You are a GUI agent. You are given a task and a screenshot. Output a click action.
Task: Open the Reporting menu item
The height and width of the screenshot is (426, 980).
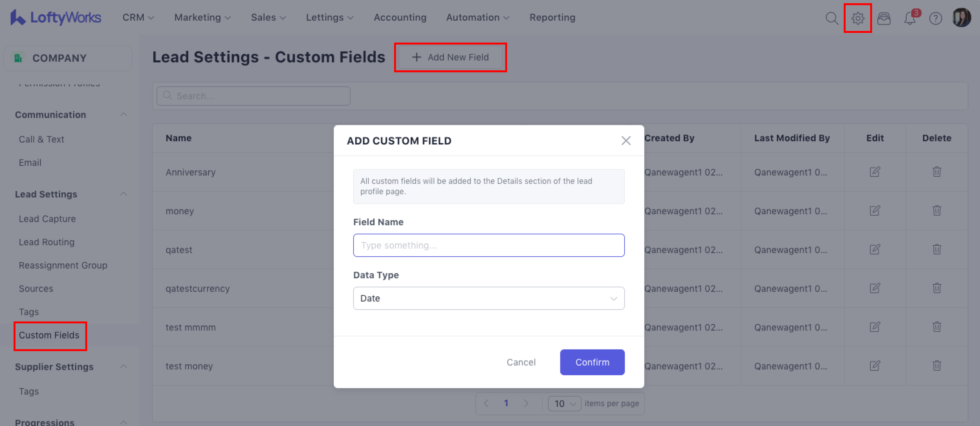552,17
